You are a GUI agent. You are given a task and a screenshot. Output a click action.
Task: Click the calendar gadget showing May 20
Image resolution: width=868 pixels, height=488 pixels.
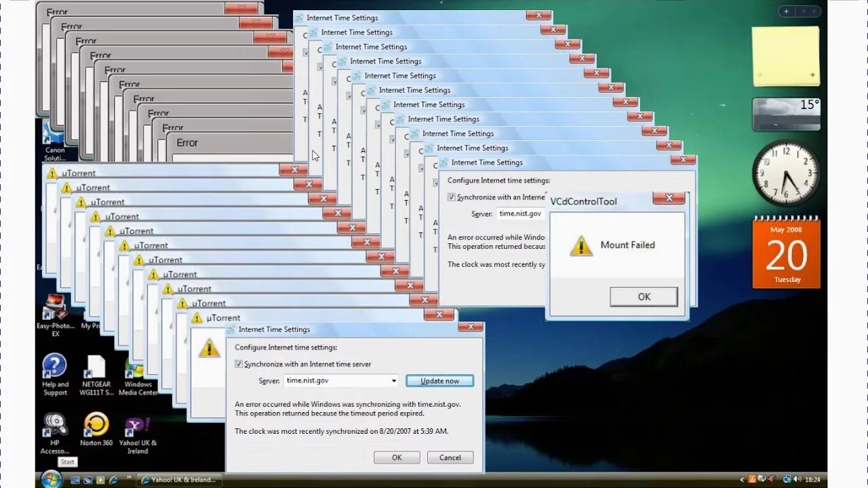pos(787,253)
